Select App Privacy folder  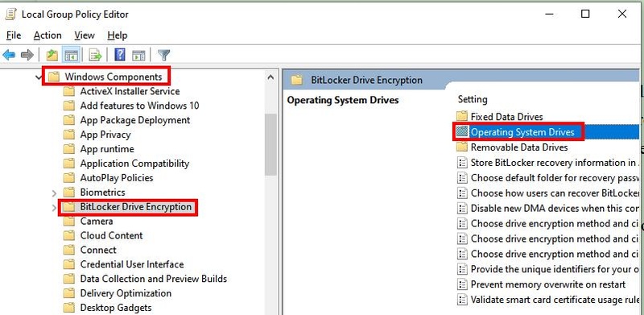tap(105, 135)
